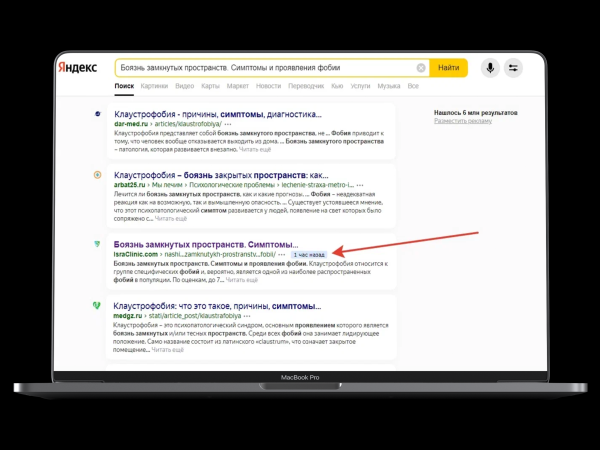Switch to the Новости tab

coord(269,87)
